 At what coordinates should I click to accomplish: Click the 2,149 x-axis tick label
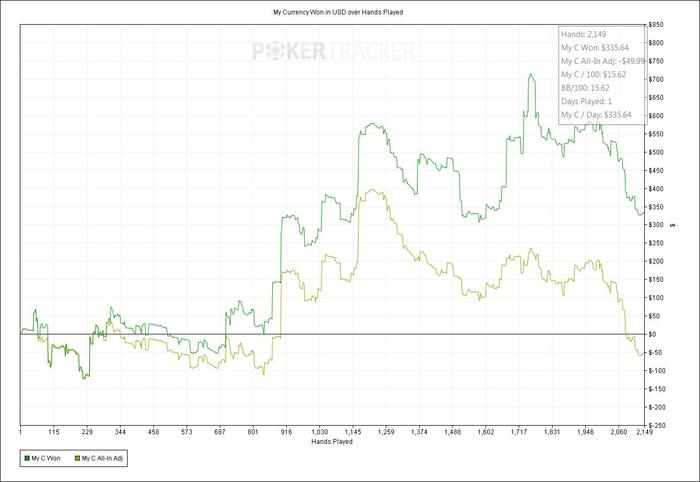tap(644, 432)
